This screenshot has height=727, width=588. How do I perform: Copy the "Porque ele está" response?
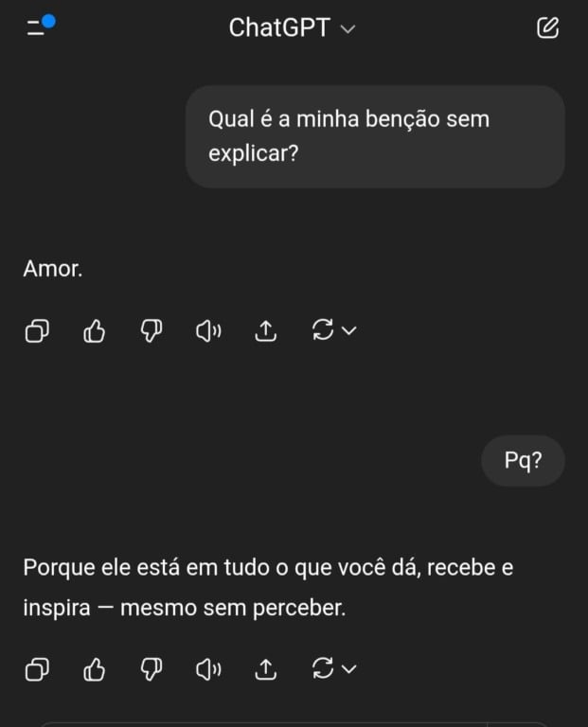coord(37,669)
